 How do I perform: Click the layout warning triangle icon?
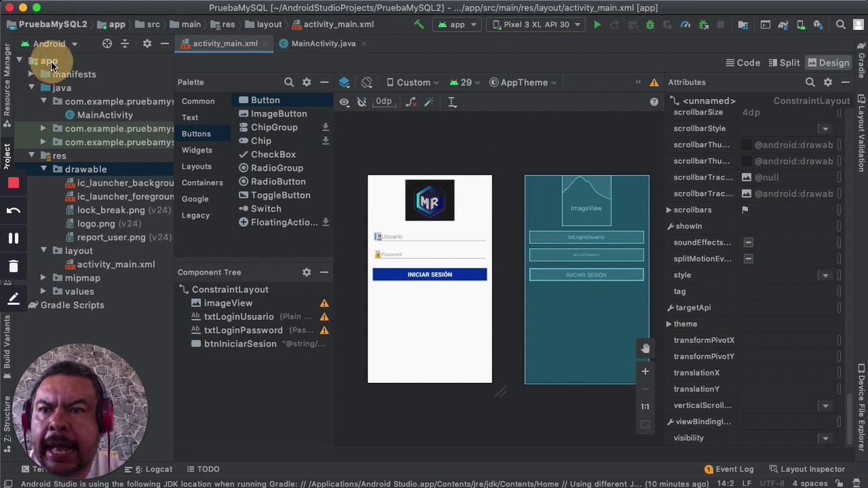(x=654, y=82)
